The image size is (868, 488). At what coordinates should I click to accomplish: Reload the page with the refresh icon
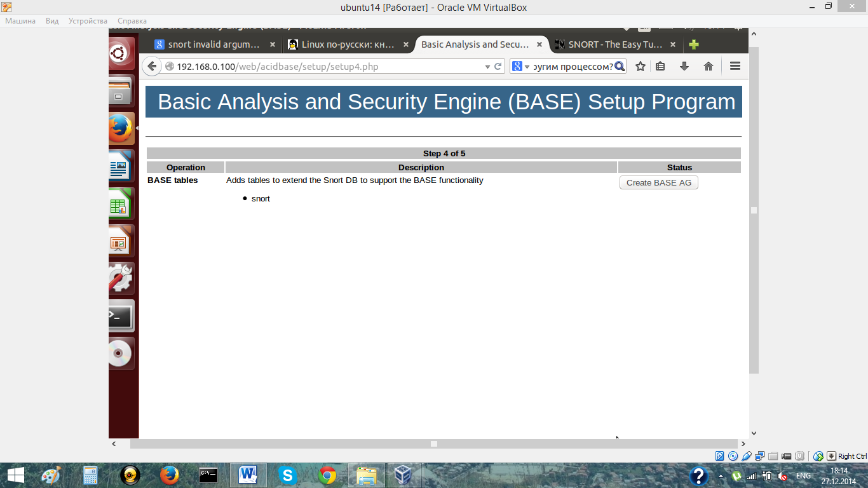point(499,66)
